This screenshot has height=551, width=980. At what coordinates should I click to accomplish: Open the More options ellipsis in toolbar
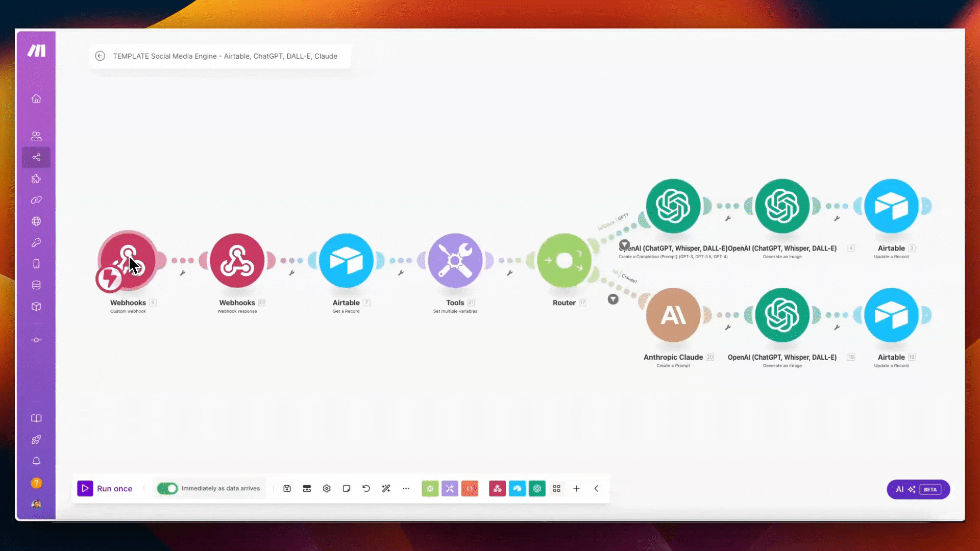pos(406,488)
